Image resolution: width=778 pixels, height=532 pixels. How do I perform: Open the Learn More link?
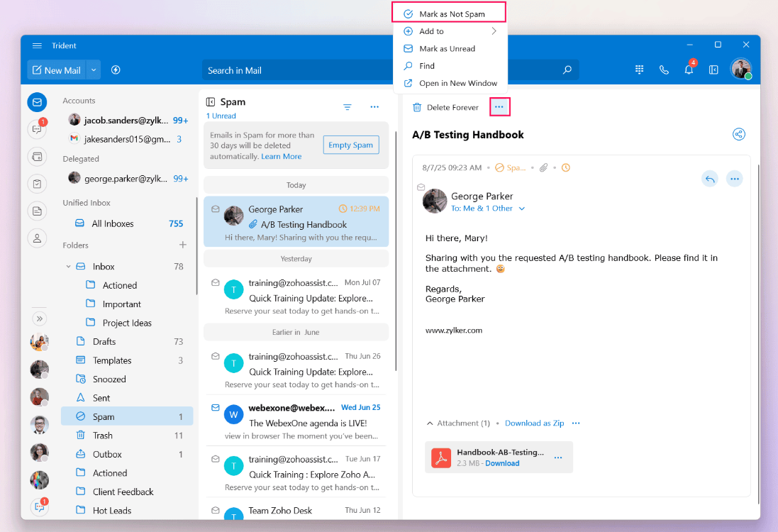[282, 156]
